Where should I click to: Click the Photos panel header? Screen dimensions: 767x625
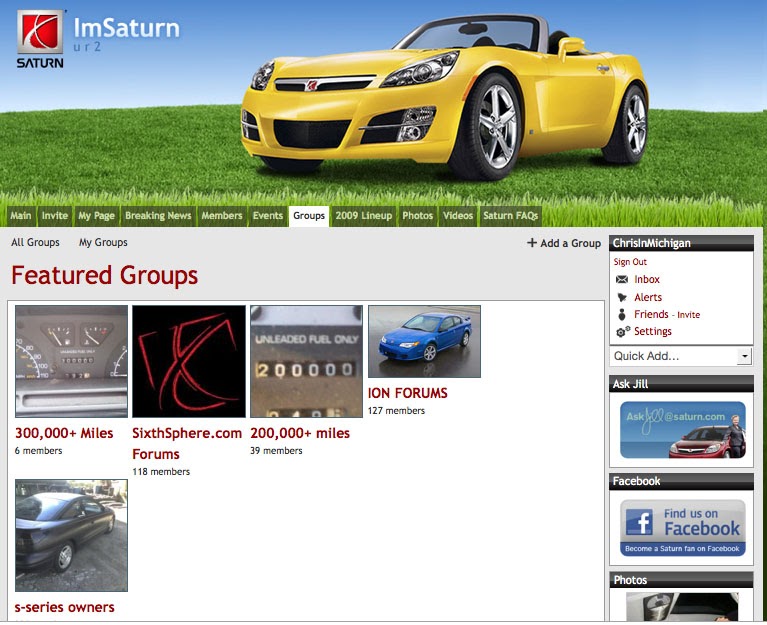point(681,580)
